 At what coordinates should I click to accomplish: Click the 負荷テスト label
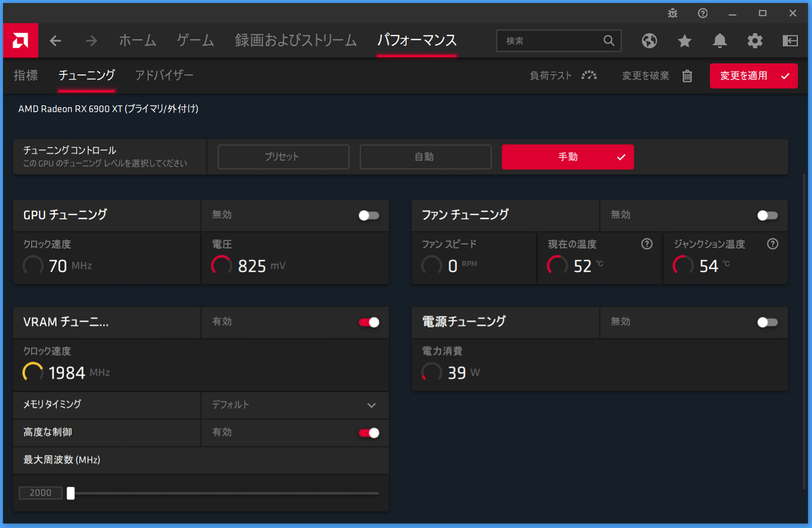(x=551, y=76)
